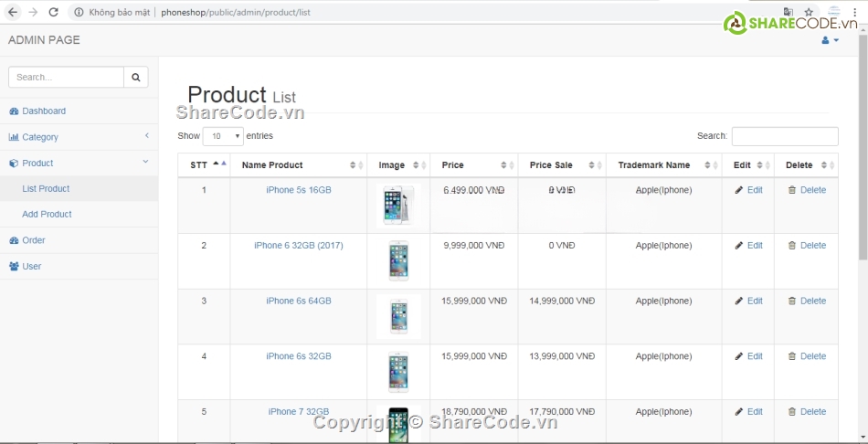Select List Product submenu item
Viewport: 868px width, 444px height.
(x=79, y=189)
